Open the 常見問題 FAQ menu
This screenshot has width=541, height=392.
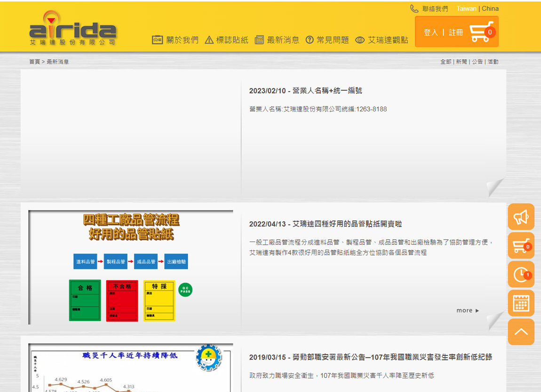(327, 40)
